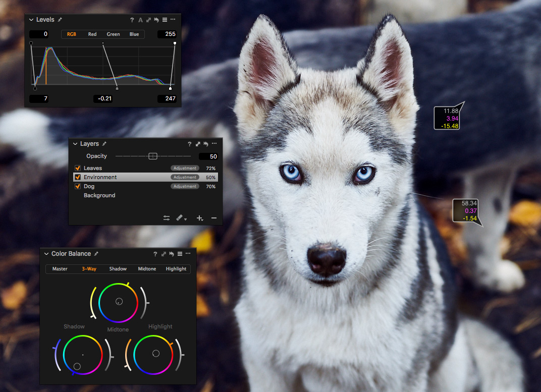Delete layer using the minus icon
Screen dimensions: 541x392
click(x=213, y=218)
